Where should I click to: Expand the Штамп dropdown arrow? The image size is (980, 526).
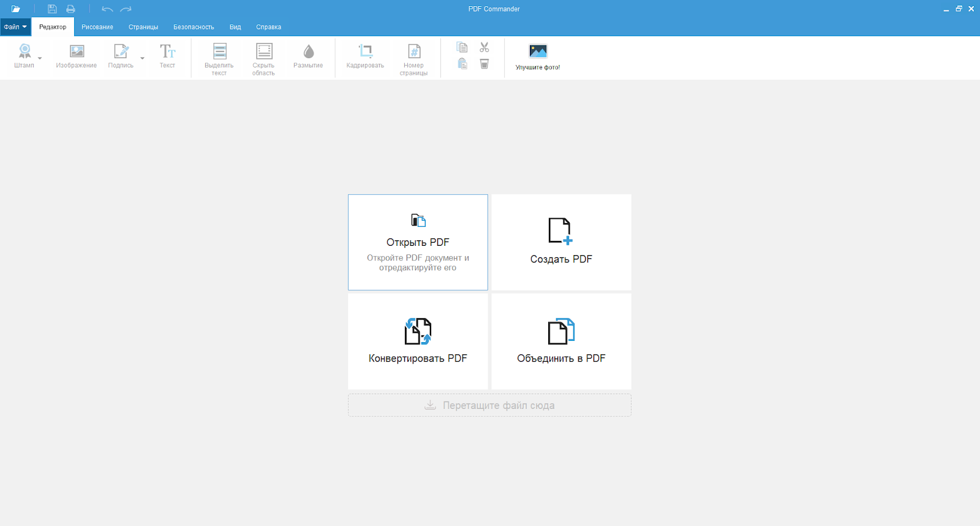pos(40,58)
